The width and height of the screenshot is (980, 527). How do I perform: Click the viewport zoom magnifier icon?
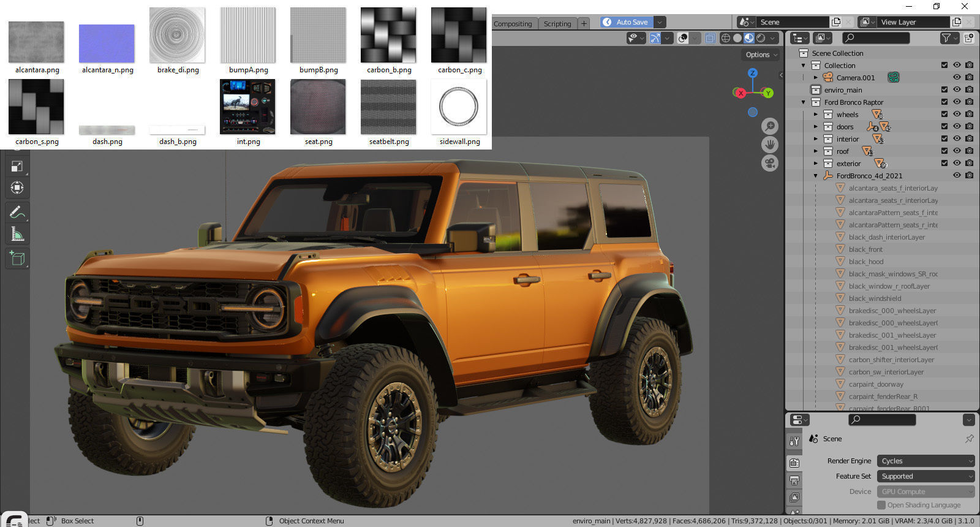pyautogui.click(x=770, y=126)
